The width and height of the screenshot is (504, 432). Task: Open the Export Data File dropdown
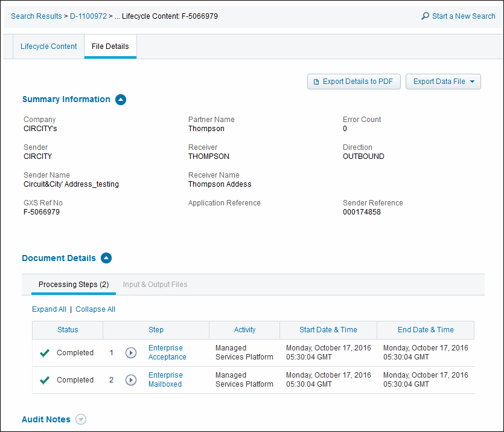[x=443, y=82]
